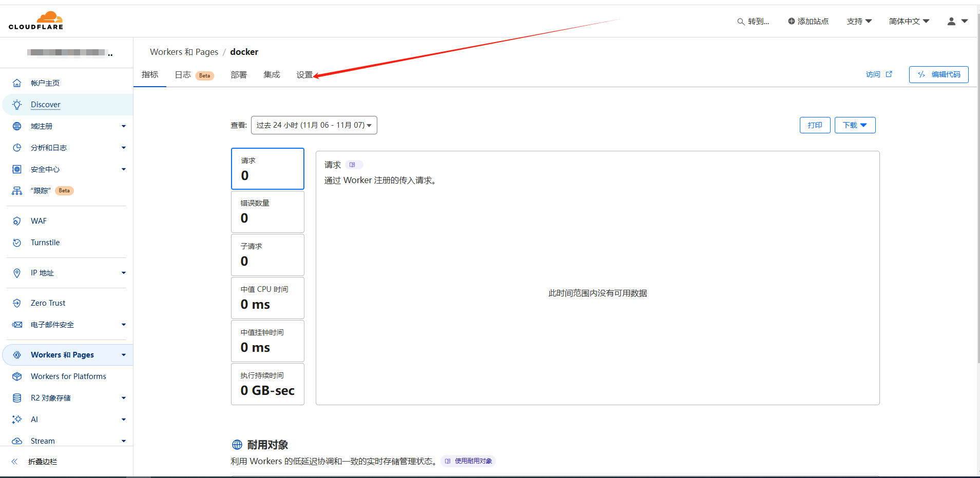The height and width of the screenshot is (478, 980).
Task: Open the 过去 24 小时 time range dropdown
Action: point(314,125)
